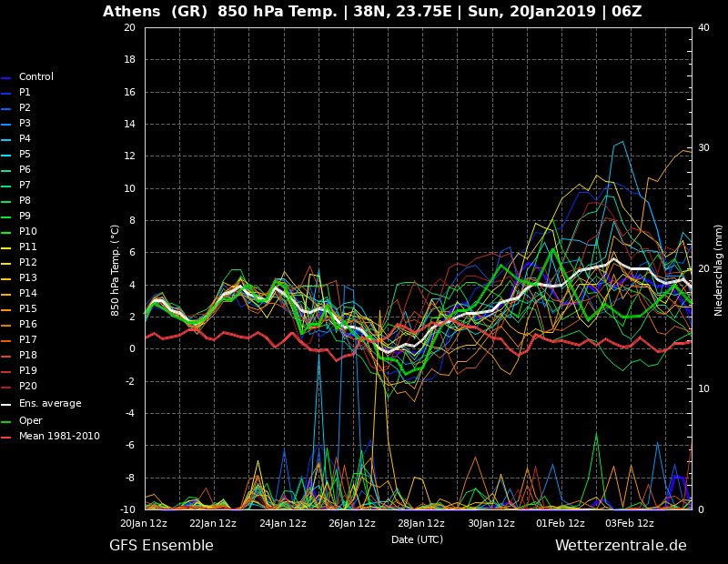Viewport: 728px width, 564px height.
Task: Click the green Oper legend line
Action: pyautogui.click(x=5, y=422)
